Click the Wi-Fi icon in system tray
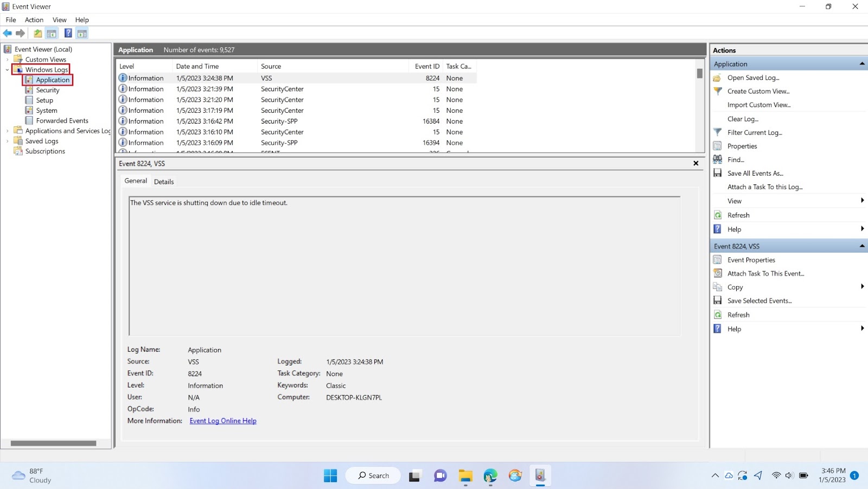868x489 pixels. pos(776,475)
